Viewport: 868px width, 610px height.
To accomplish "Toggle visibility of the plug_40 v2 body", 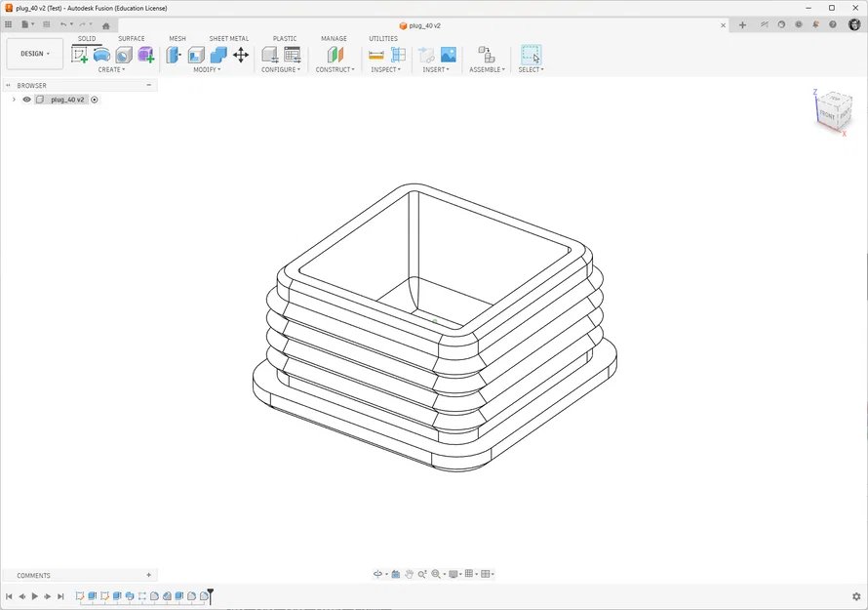I will click(x=26, y=99).
